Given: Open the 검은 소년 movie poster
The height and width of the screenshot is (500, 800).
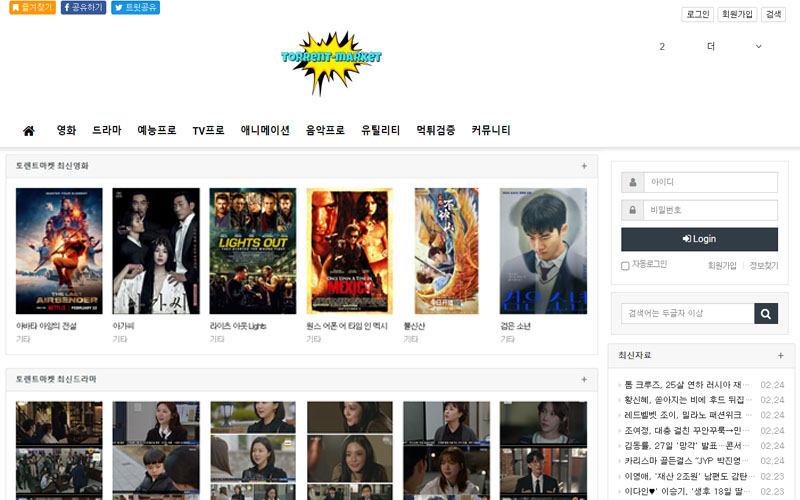Looking at the screenshot, I should [x=543, y=251].
